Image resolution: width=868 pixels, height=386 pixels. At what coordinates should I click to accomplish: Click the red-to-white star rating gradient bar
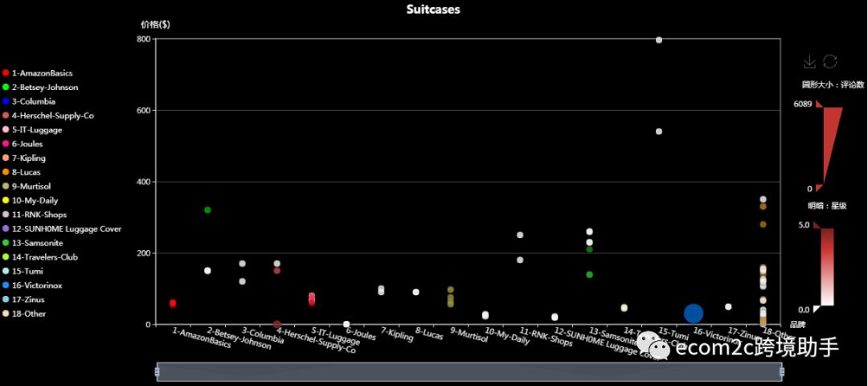[827, 267]
